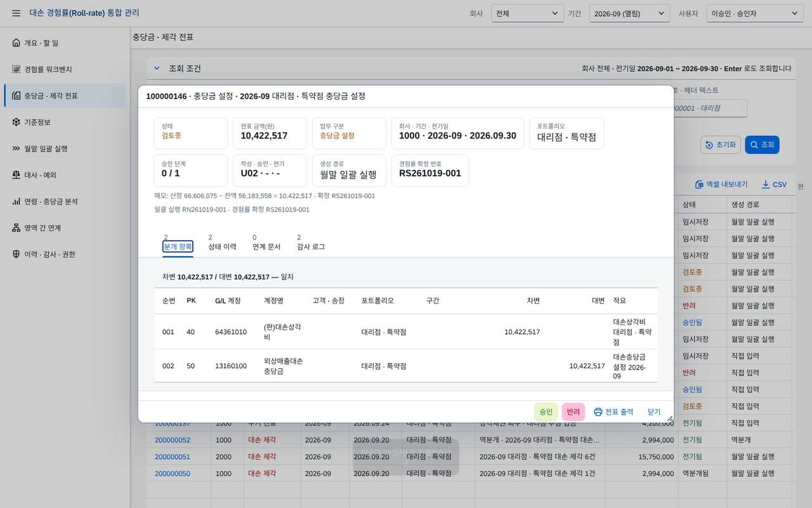This screenshot has width=812, height=508.
Task: Open the 기간 dropdown showing 2026-09 (열림)
Action: (629, 13)
